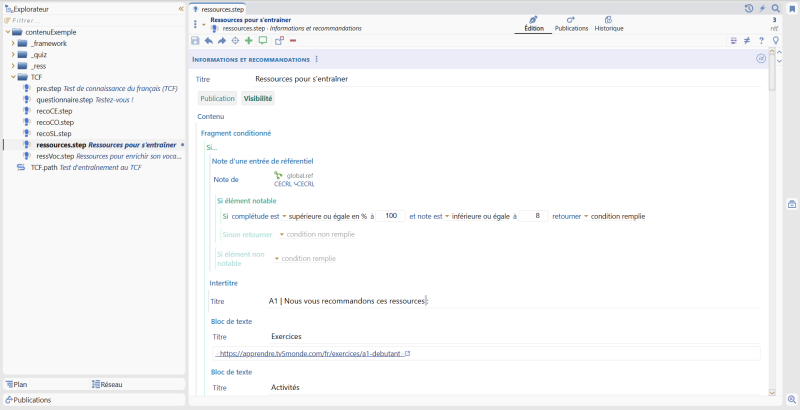This screenshot has width=800, height=410.
Task: Open the small arrow dropdown beside item title
Action: coord(204,24)
